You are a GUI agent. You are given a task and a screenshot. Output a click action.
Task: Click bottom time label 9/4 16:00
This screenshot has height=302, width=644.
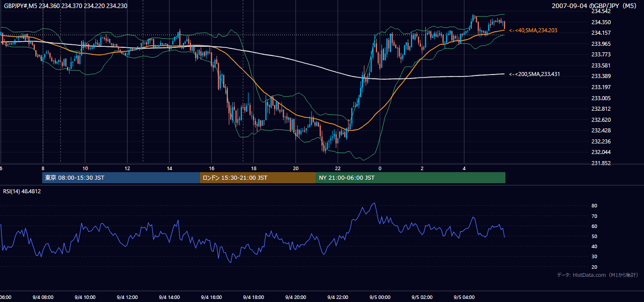pos(211,297)
